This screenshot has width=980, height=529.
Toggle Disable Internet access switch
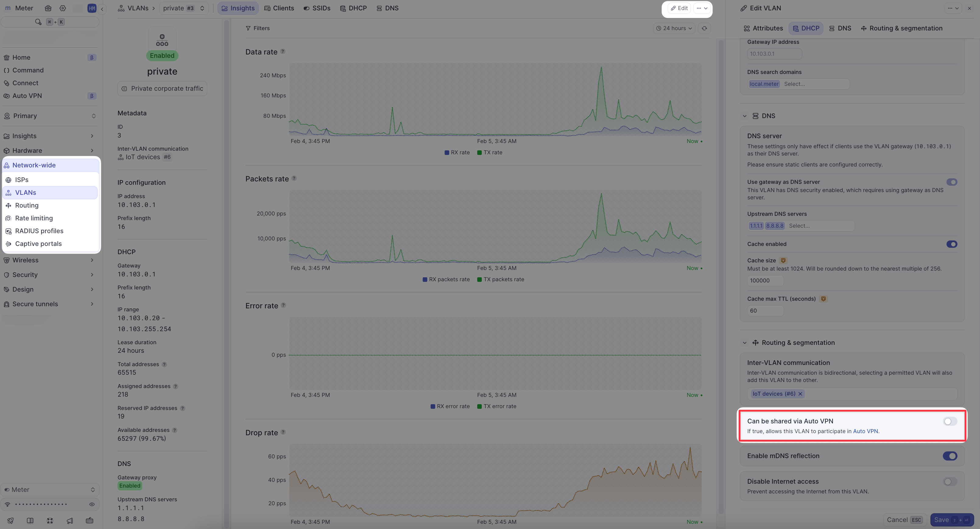(950, 482)
